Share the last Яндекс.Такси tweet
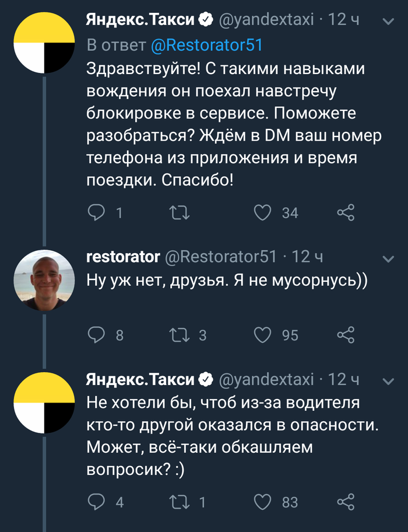 pyautogui.click(x=346, y=501)
